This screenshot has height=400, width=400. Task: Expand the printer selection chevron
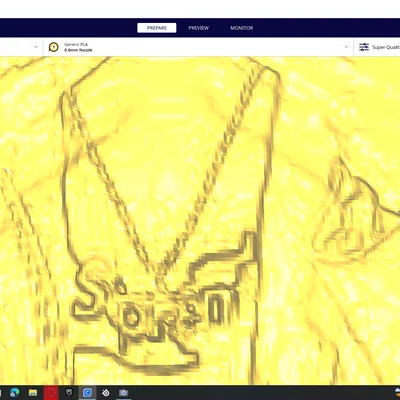click(x=36, y=47)
